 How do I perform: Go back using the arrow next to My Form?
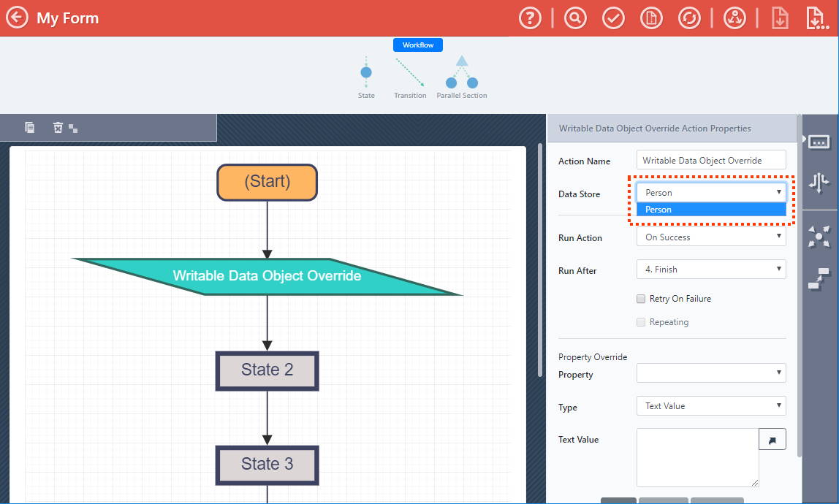point(17,18)
